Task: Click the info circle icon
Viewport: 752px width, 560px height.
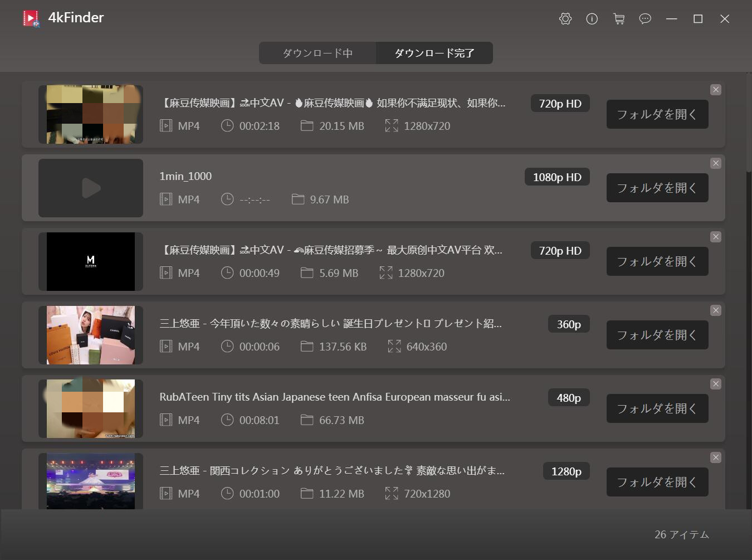Action: pyautogui.click(x=592, y=19)
